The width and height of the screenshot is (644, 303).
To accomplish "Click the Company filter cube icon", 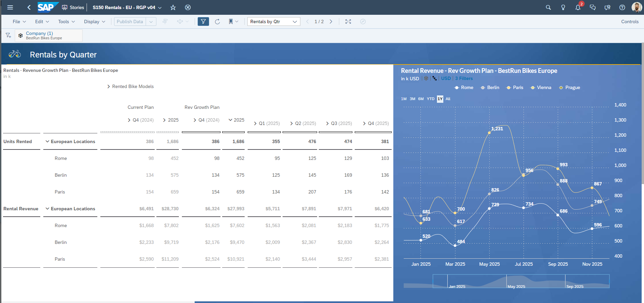I will coord(20,35).
